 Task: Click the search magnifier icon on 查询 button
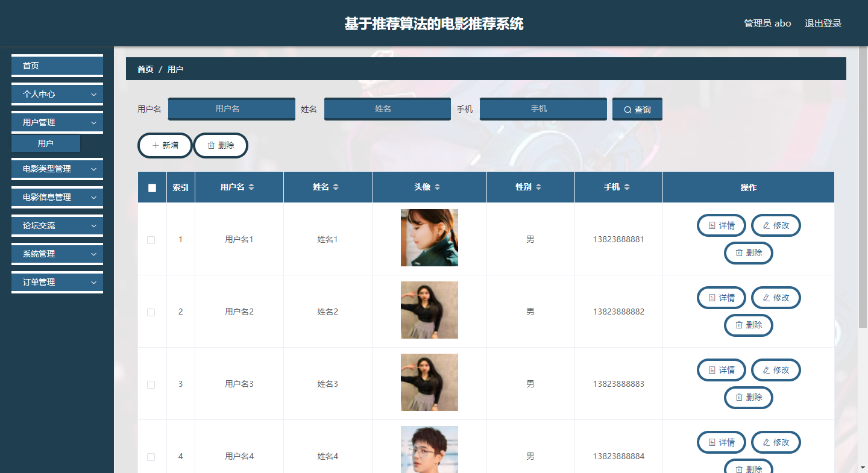pos(627,108)
